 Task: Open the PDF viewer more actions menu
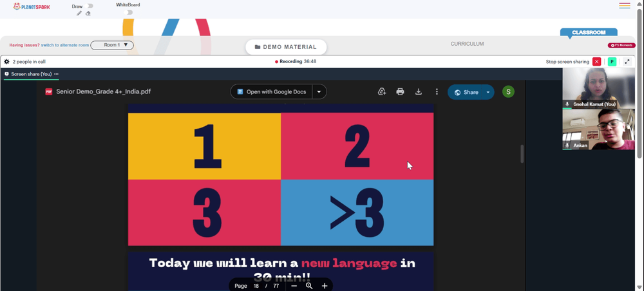click(x=437, y=92)
